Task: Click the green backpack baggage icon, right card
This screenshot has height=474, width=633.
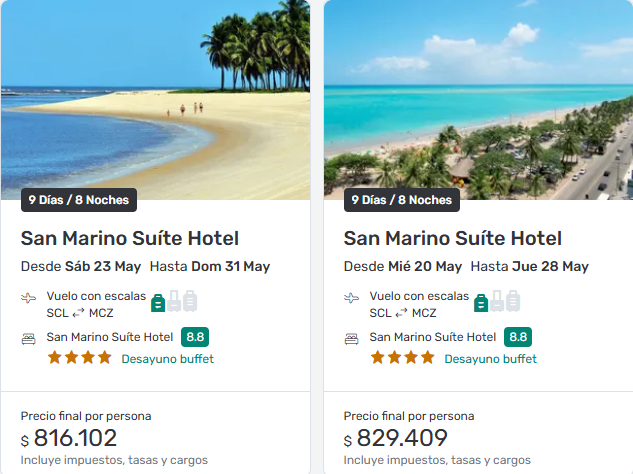Action: pos(481,301)
